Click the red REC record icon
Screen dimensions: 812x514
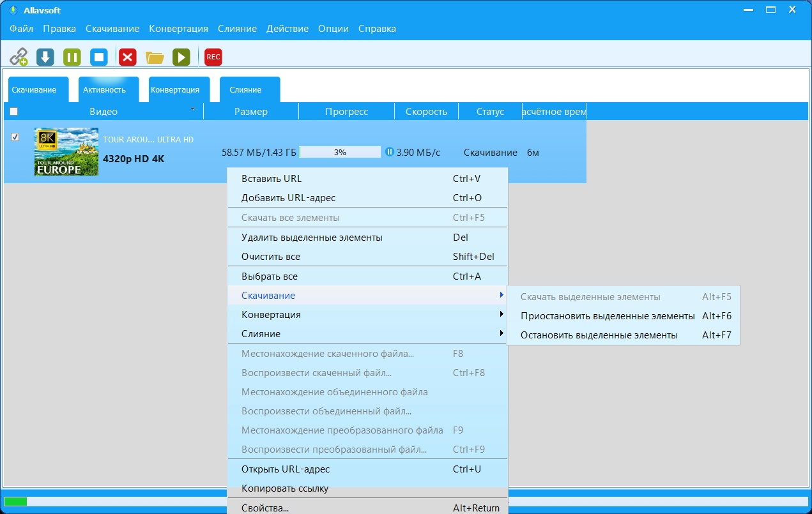(x=213, y=57)
